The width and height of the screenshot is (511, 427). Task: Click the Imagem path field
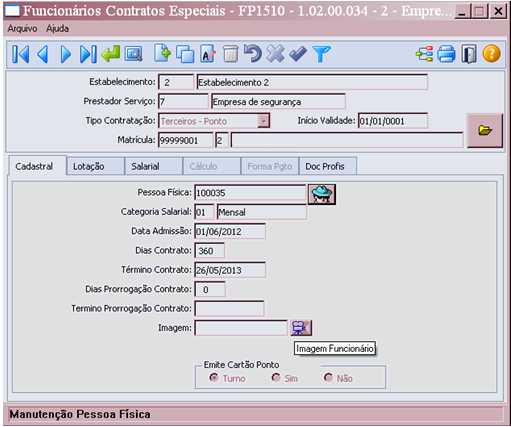tap(241, 328)
